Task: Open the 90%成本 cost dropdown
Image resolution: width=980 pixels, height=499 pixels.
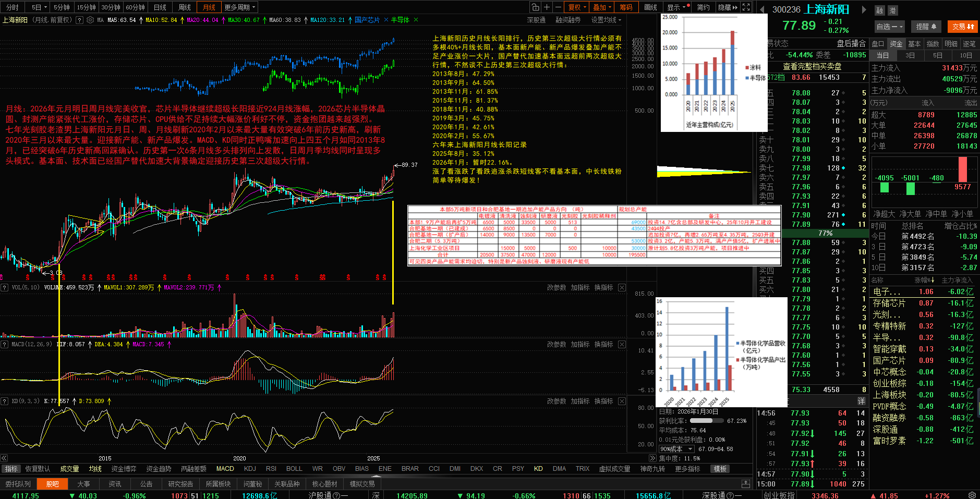Action: click(676, 449)
